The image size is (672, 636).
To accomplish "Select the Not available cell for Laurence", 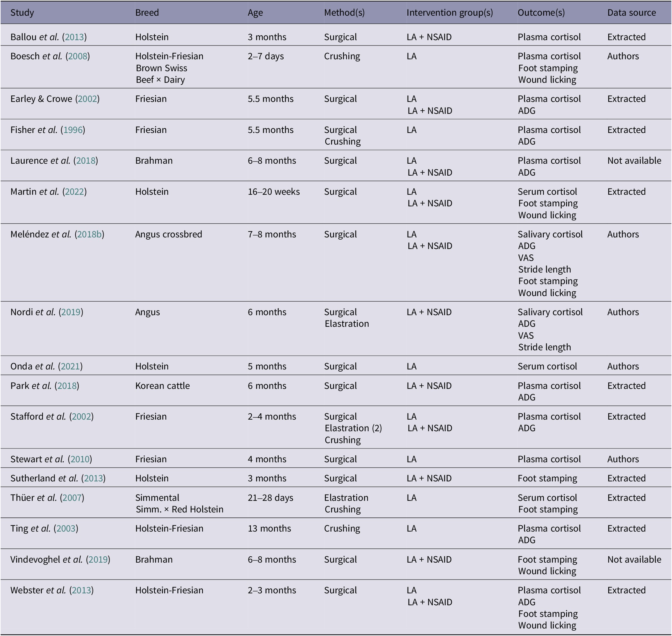I will 634,160.
